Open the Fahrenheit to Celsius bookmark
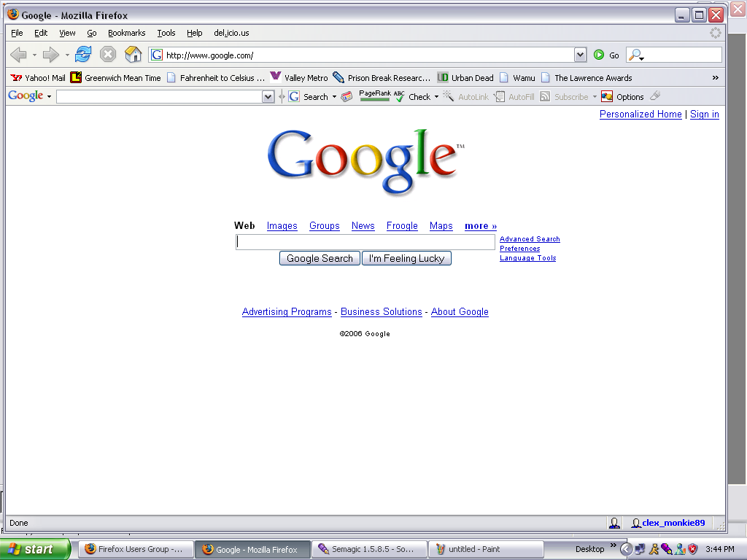747x560 pixels. pyautogui.click(x=216, y=77)
